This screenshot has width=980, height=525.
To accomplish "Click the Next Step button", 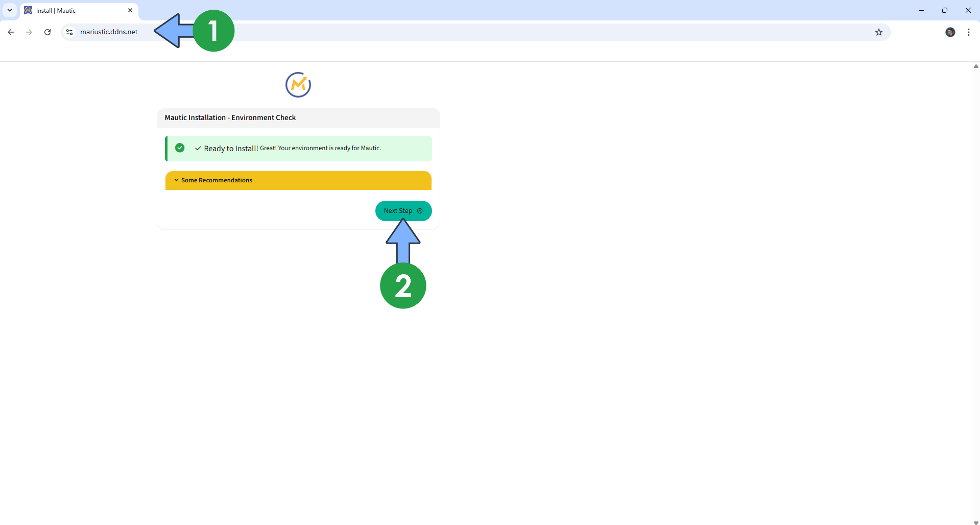I will coord(398,211).
